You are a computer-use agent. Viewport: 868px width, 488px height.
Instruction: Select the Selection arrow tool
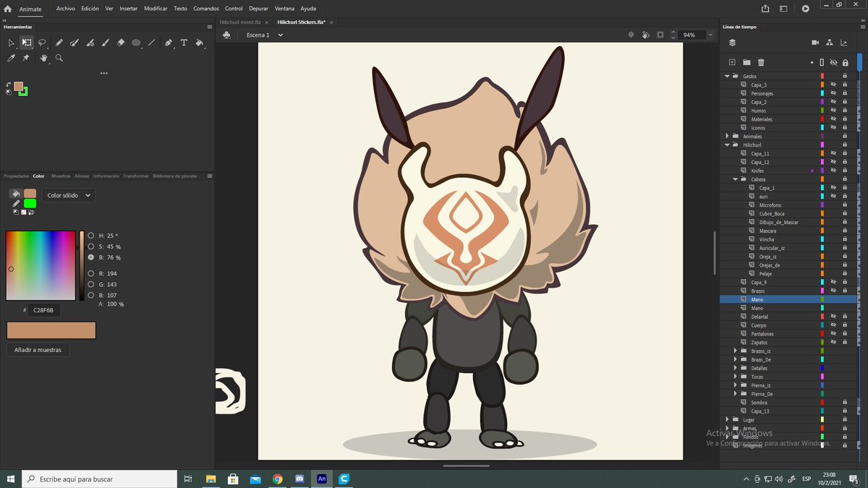[x=12, y=43]
